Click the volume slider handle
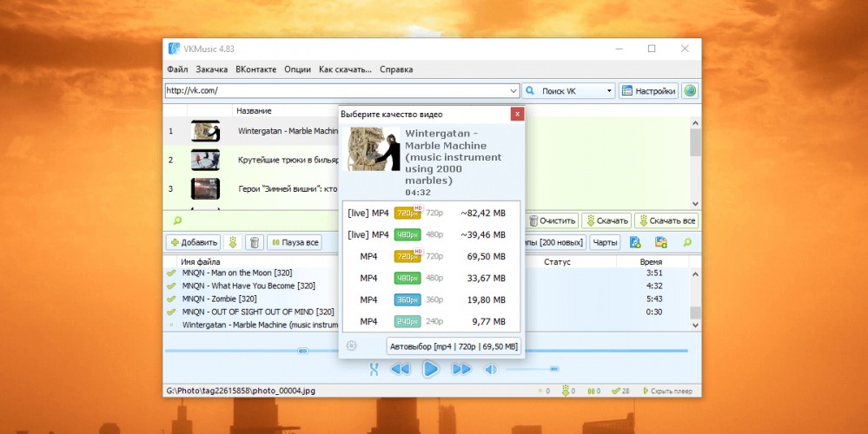Image resolution: width=868 pixels, height=434 pixels. pos(553,369)
